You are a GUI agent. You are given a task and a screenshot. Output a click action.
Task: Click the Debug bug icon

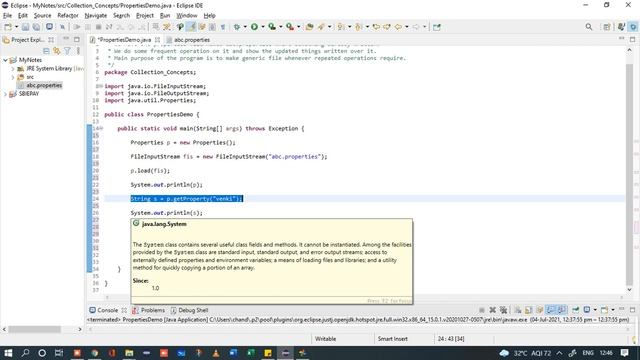coord(237,27)
